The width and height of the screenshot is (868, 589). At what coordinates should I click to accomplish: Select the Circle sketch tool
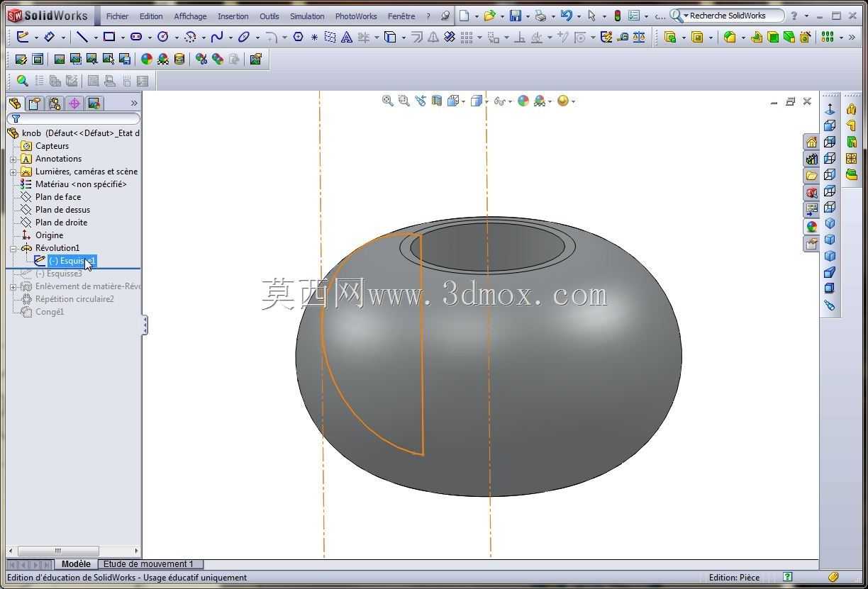[x=163, y=37]
